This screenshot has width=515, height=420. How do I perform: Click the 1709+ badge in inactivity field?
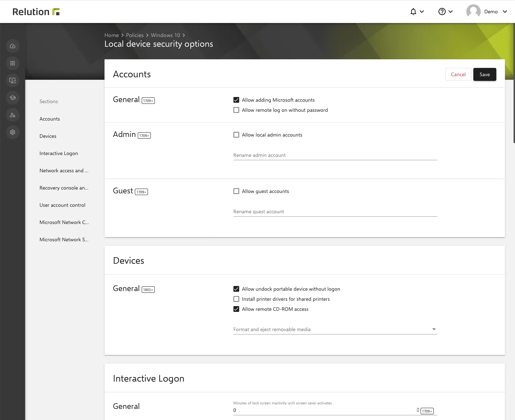[427, 411]
